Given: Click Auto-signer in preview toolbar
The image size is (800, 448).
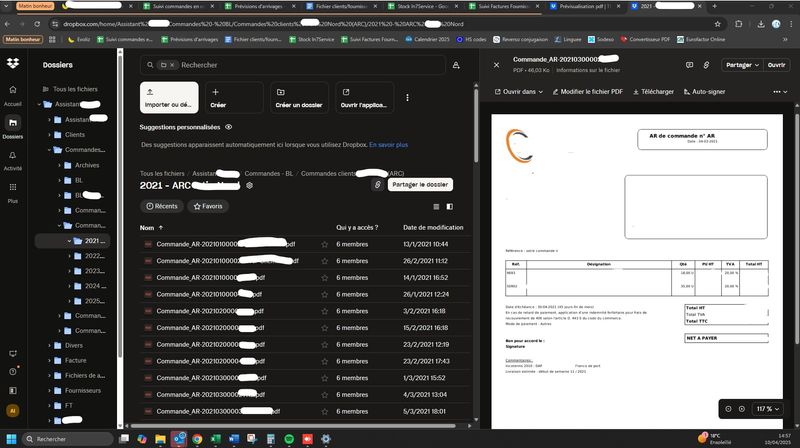Looking at the screenshot, I should 704,91.
